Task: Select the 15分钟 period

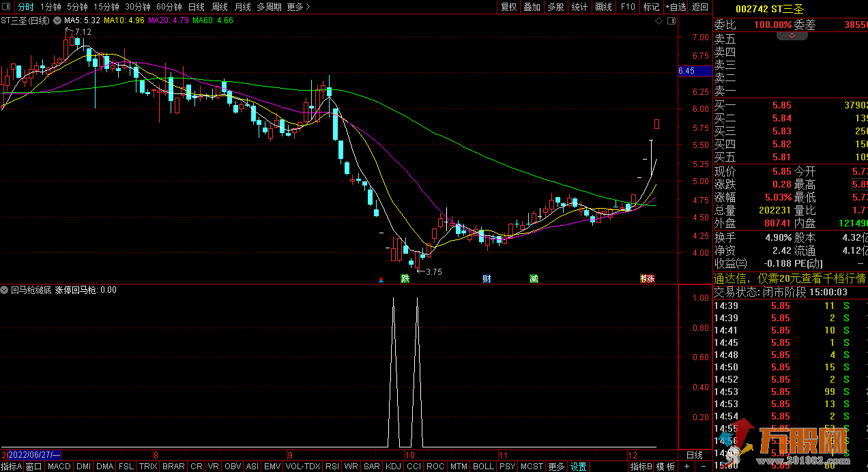Action: point(106,7)
